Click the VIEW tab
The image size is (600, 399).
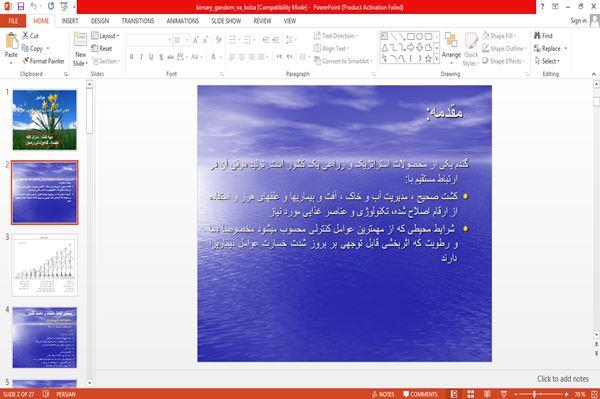[x=290, y=21]
